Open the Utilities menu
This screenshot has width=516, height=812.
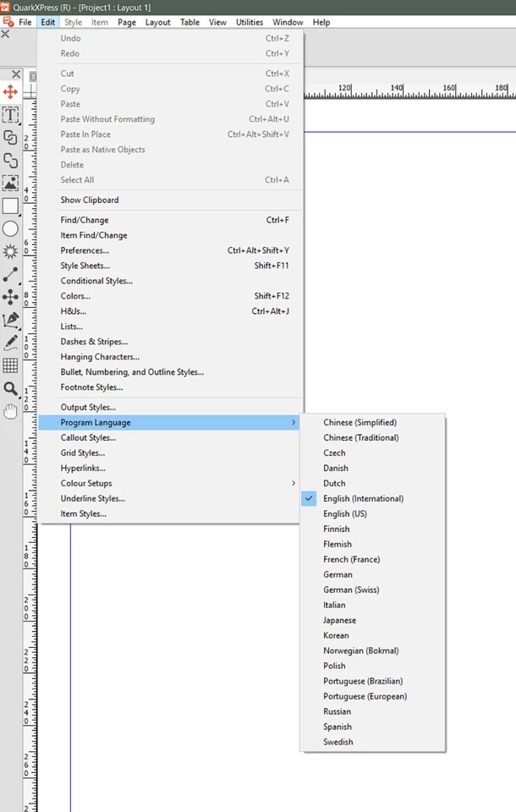point(250,22)
